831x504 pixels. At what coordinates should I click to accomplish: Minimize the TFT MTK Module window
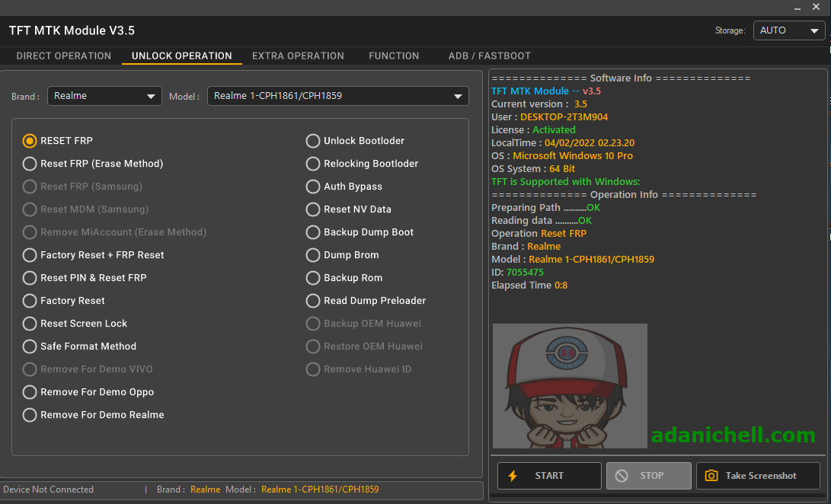pyautogui.click(x=797, y=8)
